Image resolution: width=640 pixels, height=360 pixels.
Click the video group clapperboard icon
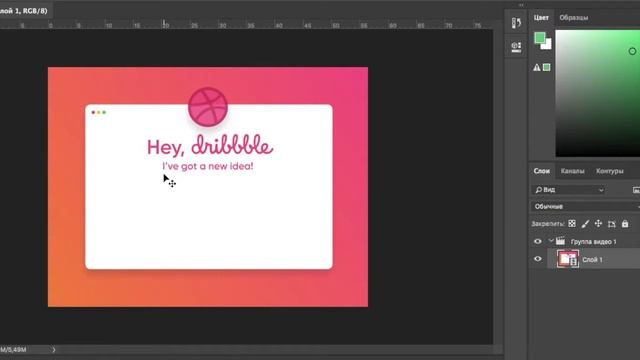pyautogui.click(x=560, y=241)
